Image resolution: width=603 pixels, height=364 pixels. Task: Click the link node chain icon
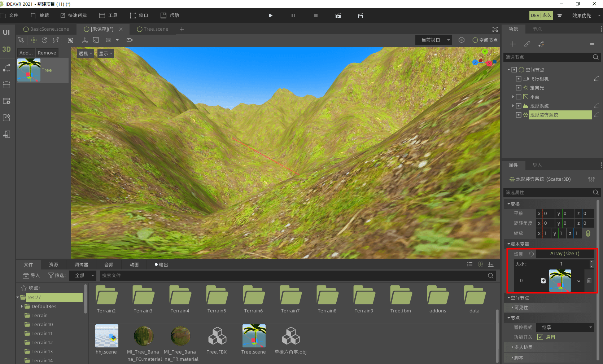click(x=527, y=44)
